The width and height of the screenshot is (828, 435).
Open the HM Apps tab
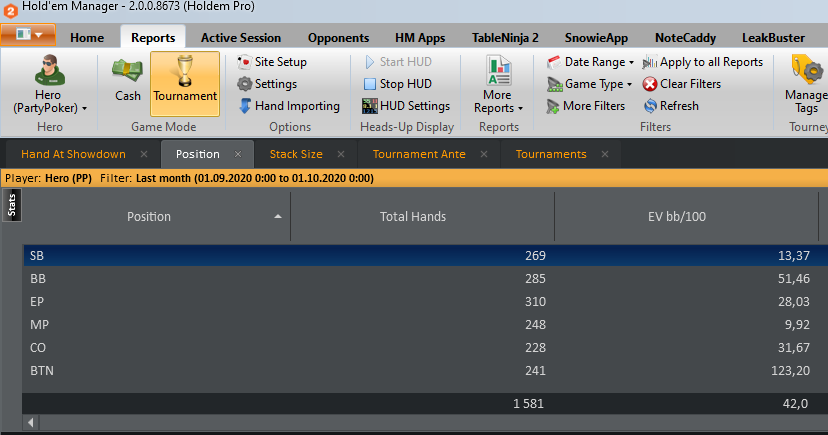pos(420,38)
